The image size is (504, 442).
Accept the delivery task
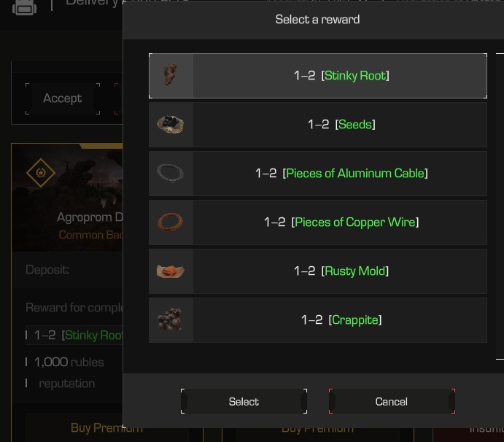click(x=63, y=98)
